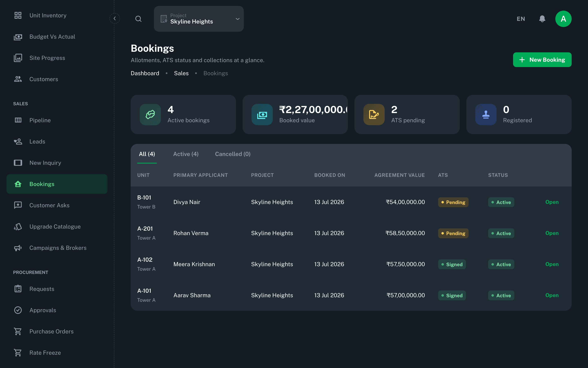Switch to the Active (4) tab
This screenshot has height=368, width=588.
coord(186,154)
